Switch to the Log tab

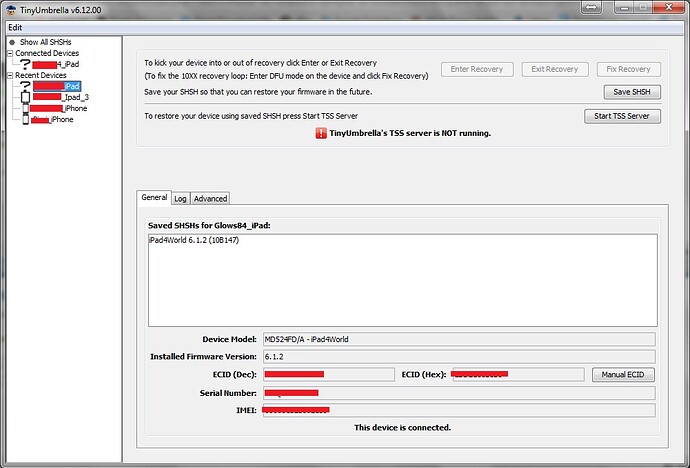(180, 198)
